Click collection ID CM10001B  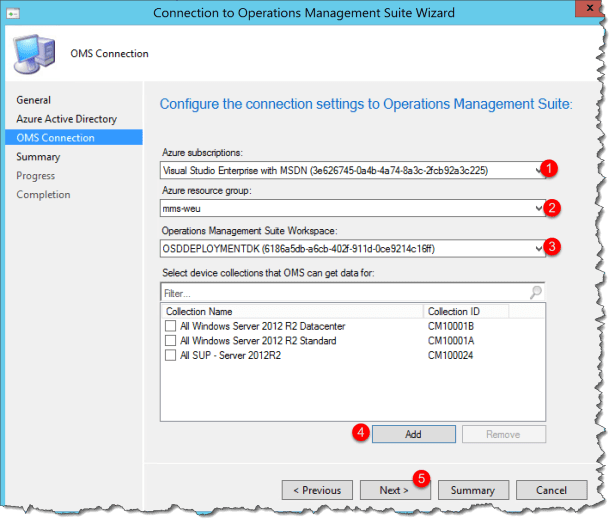pos(451,326)
